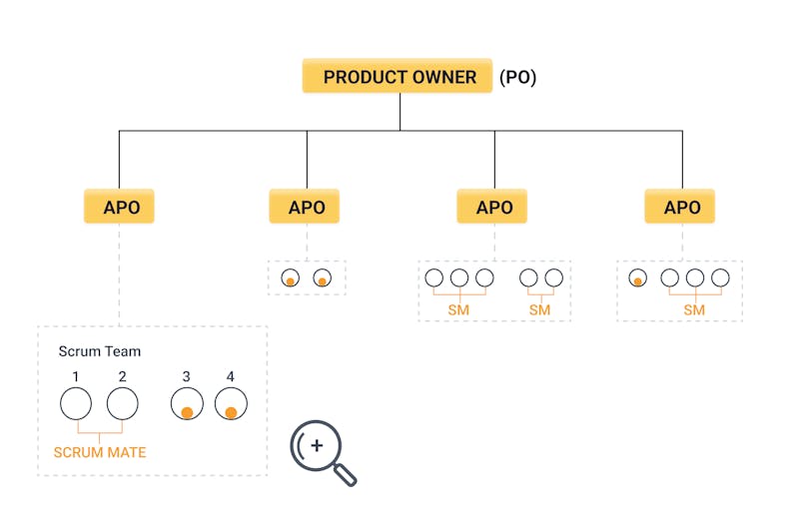Click the first APO box on the left
This screenshot has width=799, height=532.
[x=119, y=207]
